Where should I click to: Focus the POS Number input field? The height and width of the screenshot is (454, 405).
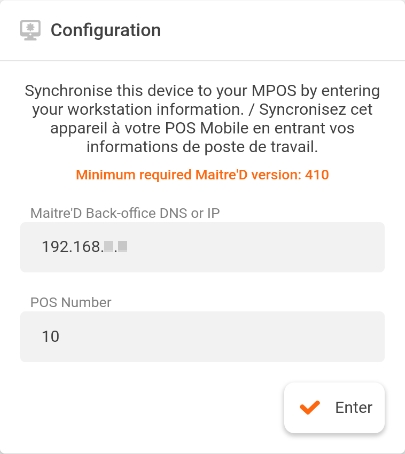point(202,336)
